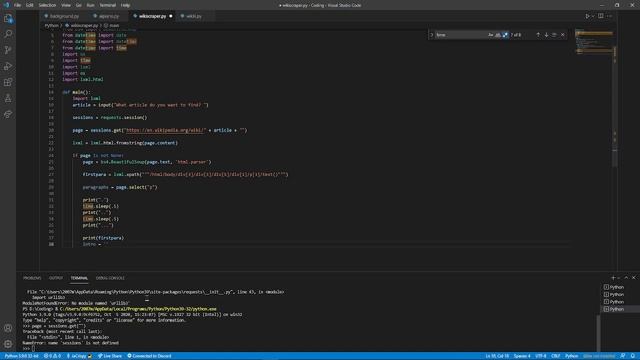Open the View menu
This screenshot has width=640, height=360.
point(66,5)
